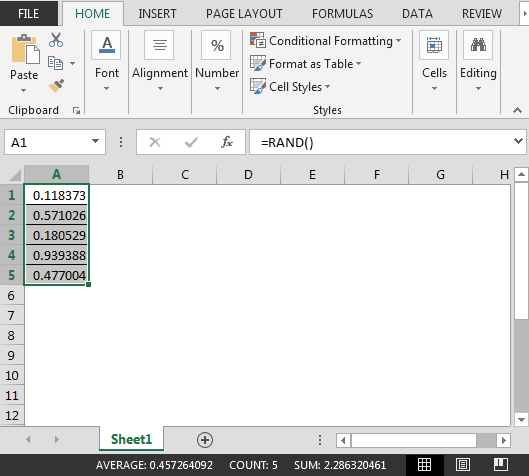Show more ribbon tabs arrow

(x=525, y=13)
